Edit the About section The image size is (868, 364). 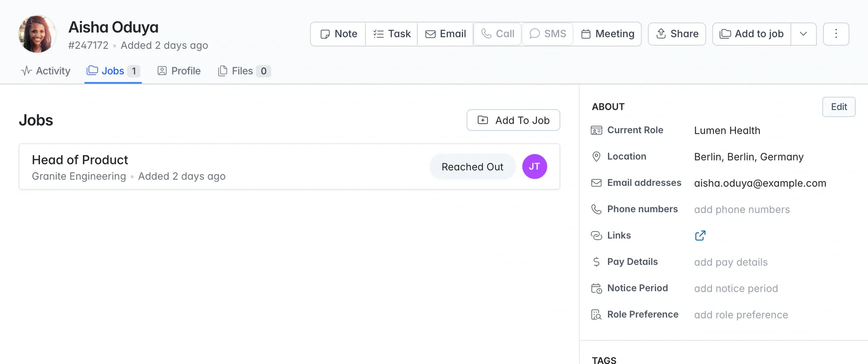839,107
